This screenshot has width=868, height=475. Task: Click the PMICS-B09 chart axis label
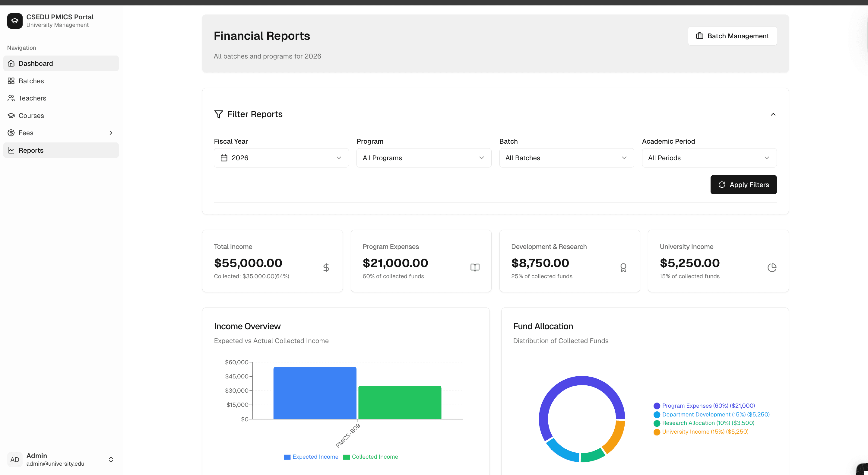[x=348, y=435]
